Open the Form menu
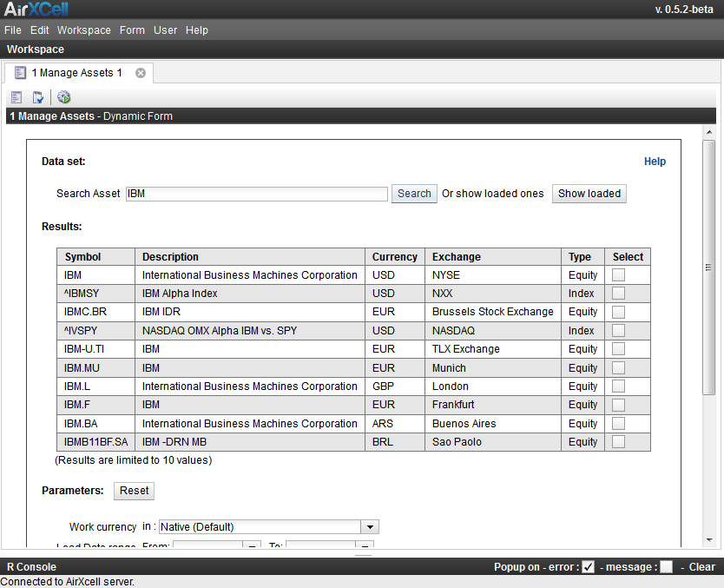Viewport: 724px width, 588px height. click(132, 30)
